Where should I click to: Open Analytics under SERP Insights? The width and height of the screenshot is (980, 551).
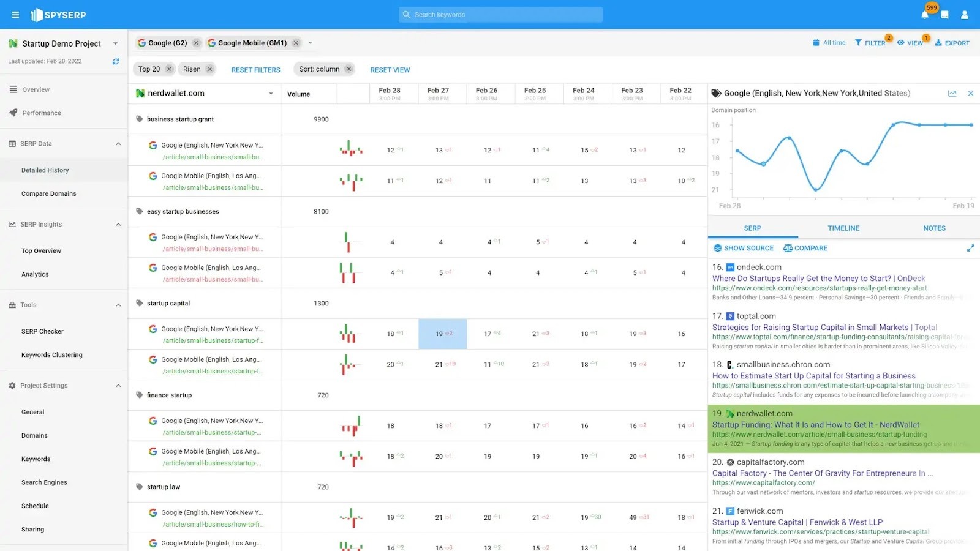tap(35, 274)
